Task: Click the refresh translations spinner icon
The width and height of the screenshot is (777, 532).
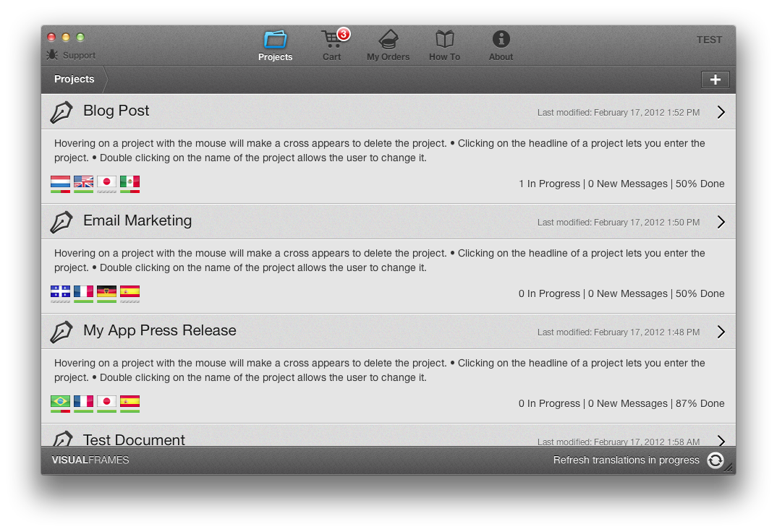Action: point(715,460)
